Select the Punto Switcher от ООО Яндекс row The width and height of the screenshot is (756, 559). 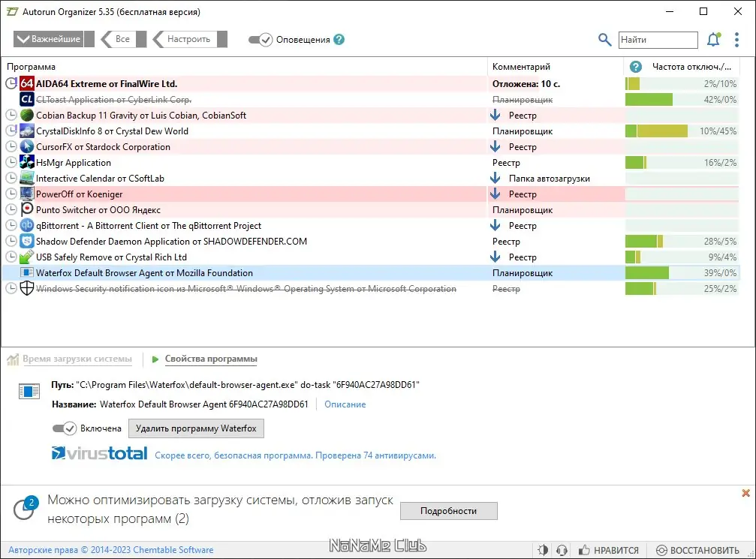[370, 209]
